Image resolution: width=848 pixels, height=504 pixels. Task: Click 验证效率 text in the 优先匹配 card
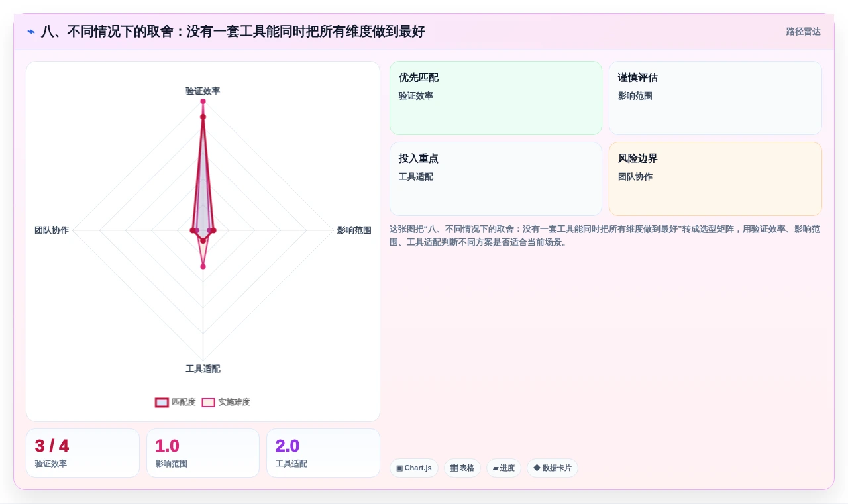point(416,96)
